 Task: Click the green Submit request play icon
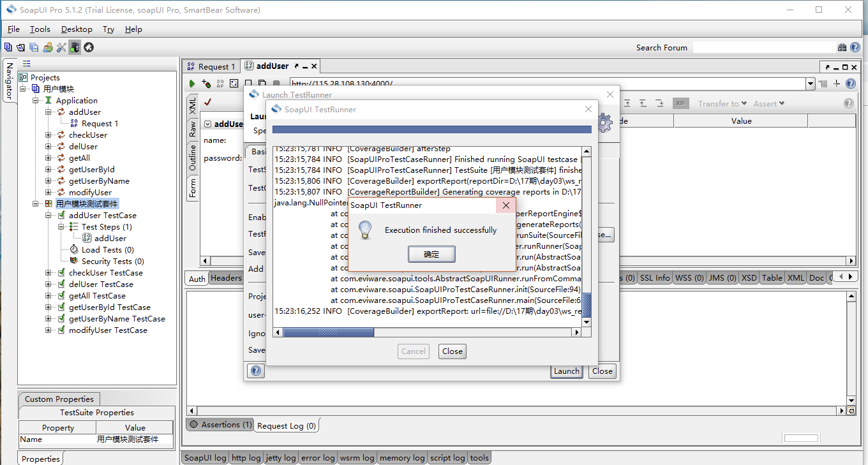click(x=192, y=84)
